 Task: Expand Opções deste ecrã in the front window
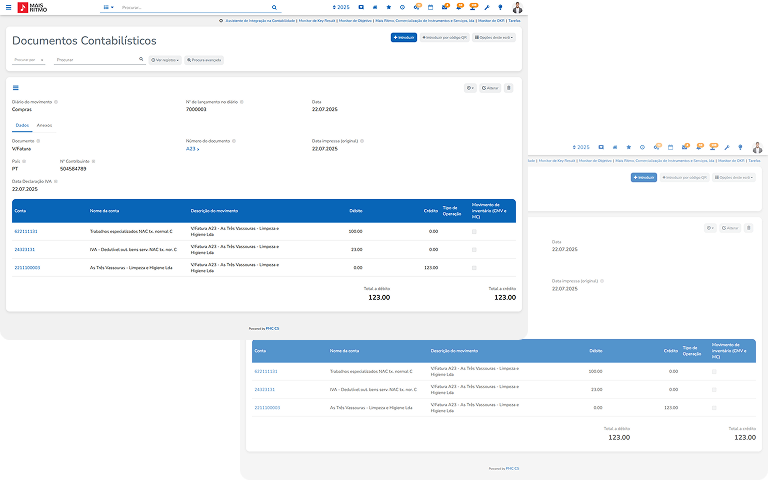coord(494,37)
